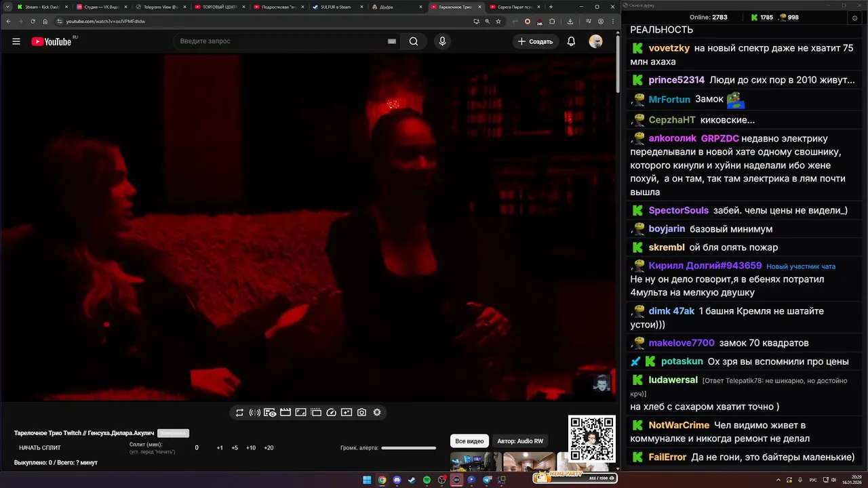Click the QR code overlay image
Image resolution: width=868 pixels, height=488 pixels.
click(x=592, y=439)
